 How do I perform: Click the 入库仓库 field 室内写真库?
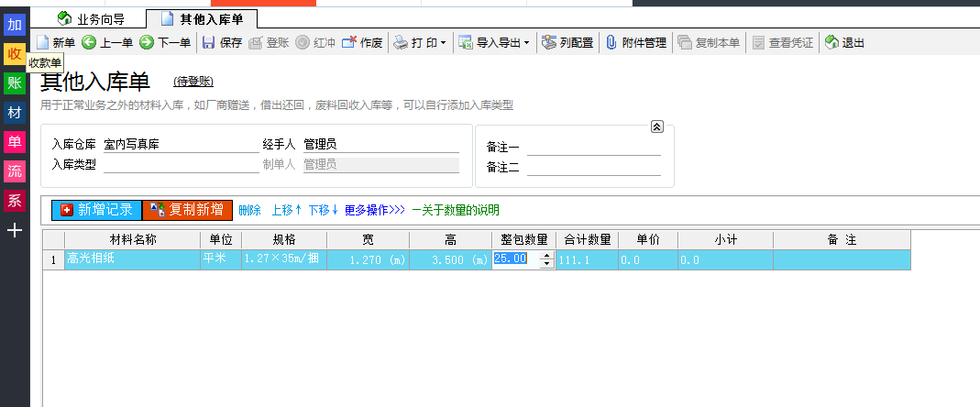click(182, 145)
